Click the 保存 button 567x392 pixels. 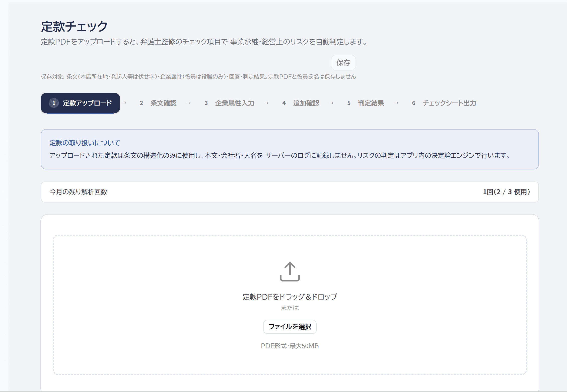click(x=343, y=63)
